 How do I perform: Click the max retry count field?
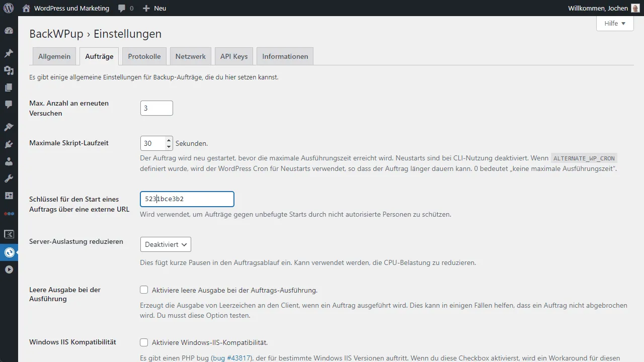coord(156,108)
